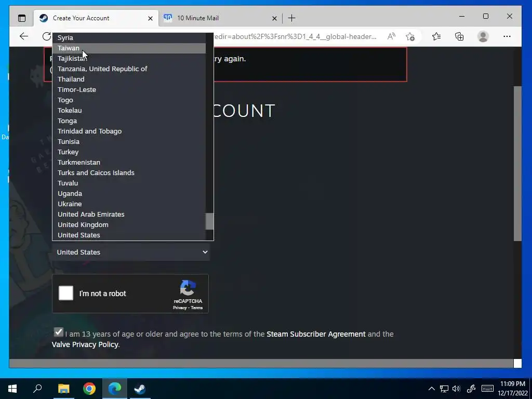Select Ukraine from the country list

[x=129, y=204]
